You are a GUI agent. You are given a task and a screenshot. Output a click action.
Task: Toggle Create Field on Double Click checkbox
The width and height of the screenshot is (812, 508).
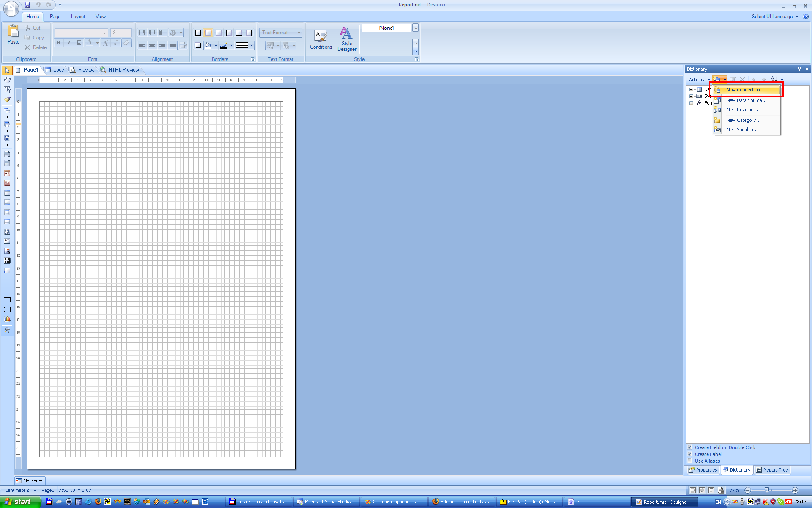(x=690, y=447)
